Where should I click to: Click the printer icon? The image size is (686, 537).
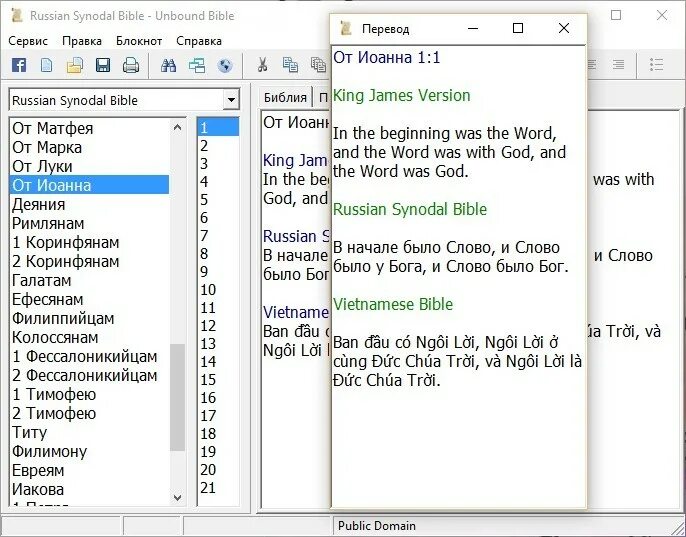131,65
